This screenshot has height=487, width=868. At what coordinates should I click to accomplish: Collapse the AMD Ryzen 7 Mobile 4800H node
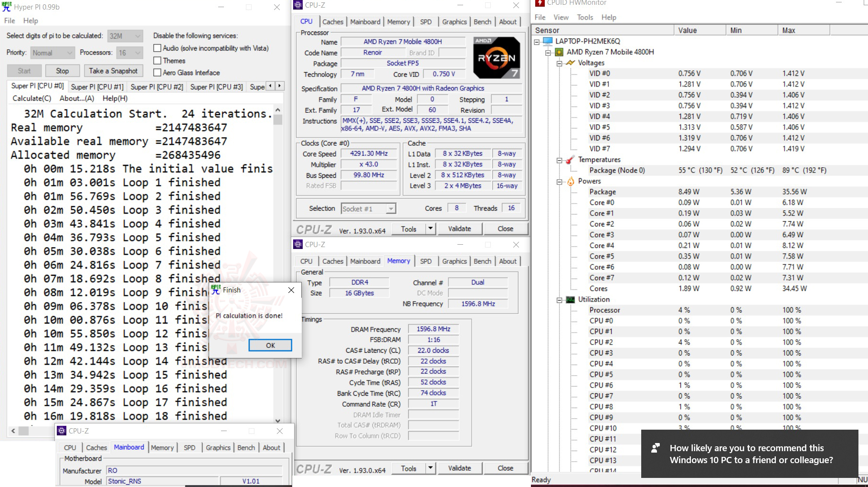[548, 52]
